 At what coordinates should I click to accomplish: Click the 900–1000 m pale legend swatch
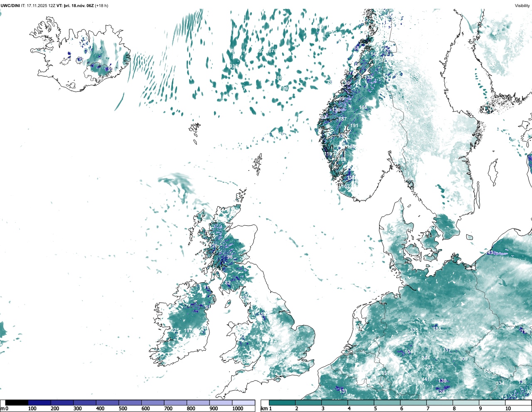point(221,403)
